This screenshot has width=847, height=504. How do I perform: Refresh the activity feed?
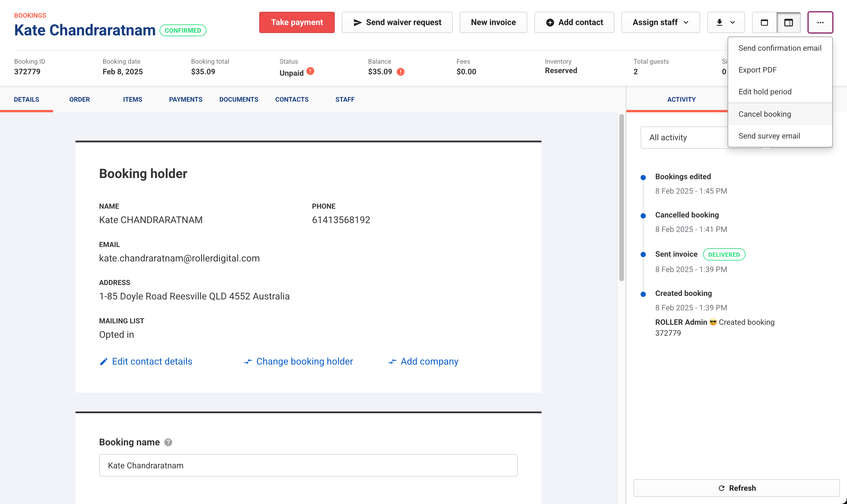coord(736,488)
